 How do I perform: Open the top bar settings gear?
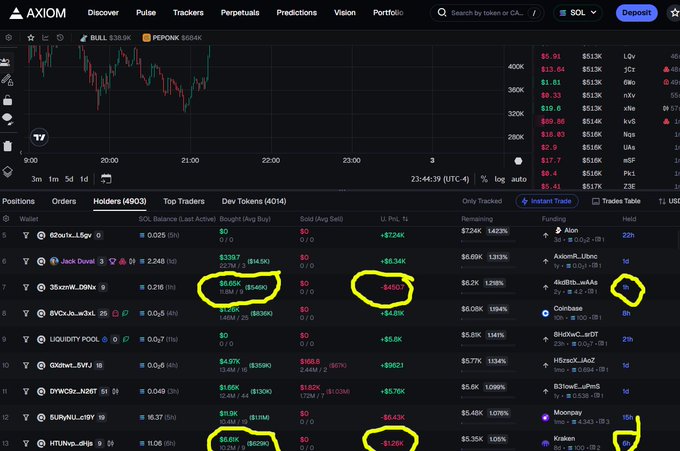[8, 38]
